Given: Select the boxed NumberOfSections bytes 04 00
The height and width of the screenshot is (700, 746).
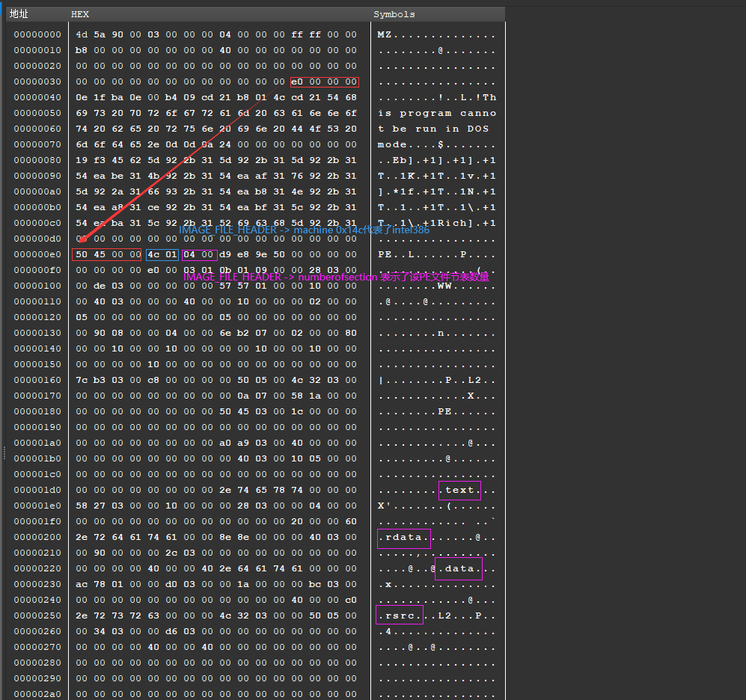Looking at the screenshot, I should [199, 254].
